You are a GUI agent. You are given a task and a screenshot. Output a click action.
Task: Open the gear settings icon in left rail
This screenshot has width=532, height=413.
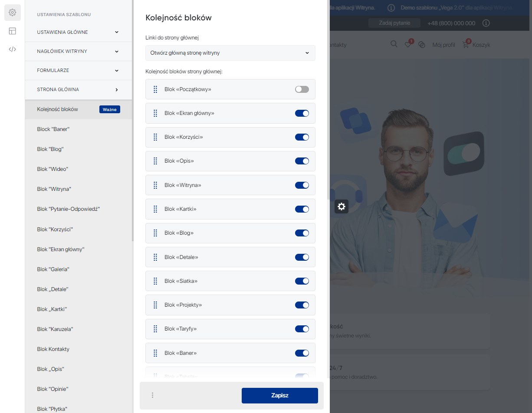13,13
